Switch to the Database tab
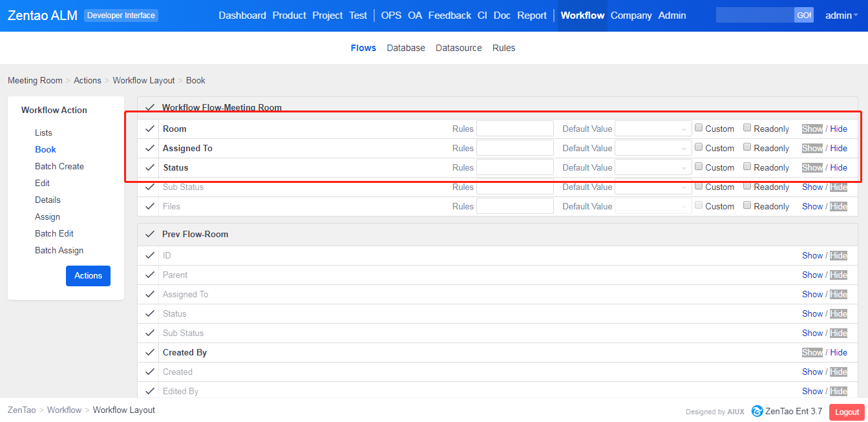 point(406,48)
